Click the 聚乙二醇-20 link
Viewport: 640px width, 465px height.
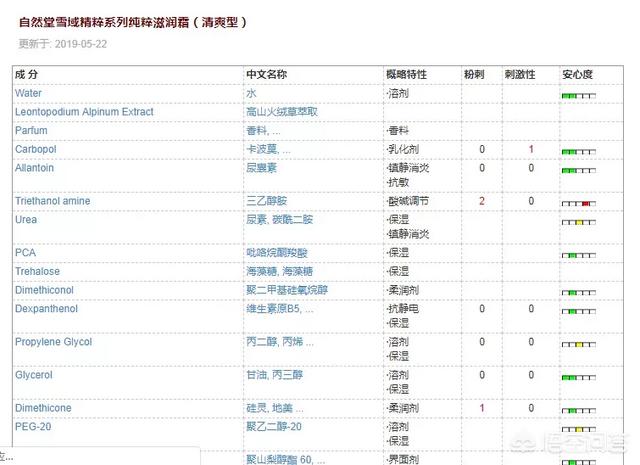click(x=274, y=427)
